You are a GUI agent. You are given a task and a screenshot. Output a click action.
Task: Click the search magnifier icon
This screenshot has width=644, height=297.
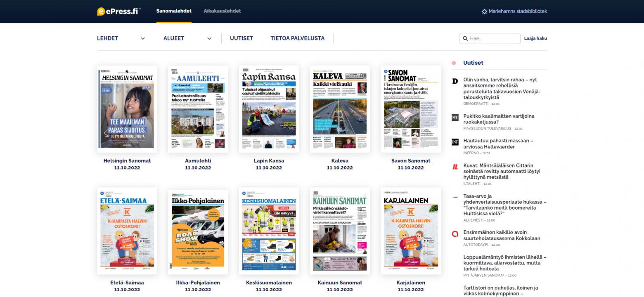click(464, 38)
